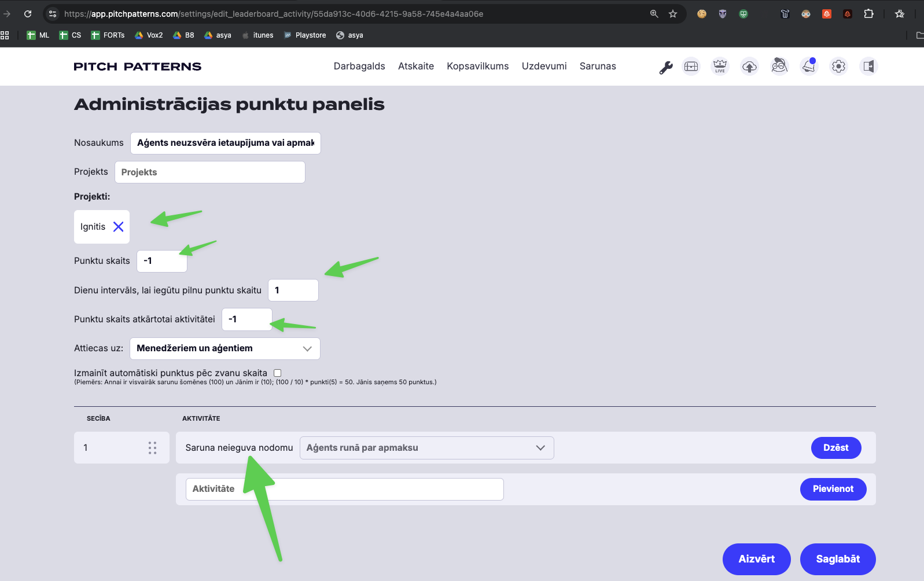Expand the Attiecas uz dropdown
This screenshot has width=924, height=581.
[225, 348]
